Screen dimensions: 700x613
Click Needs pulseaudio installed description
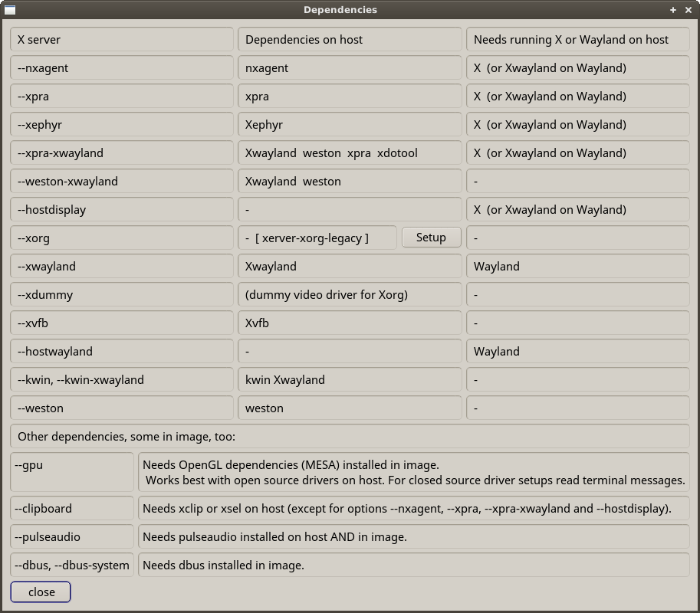tap(414, 536)
